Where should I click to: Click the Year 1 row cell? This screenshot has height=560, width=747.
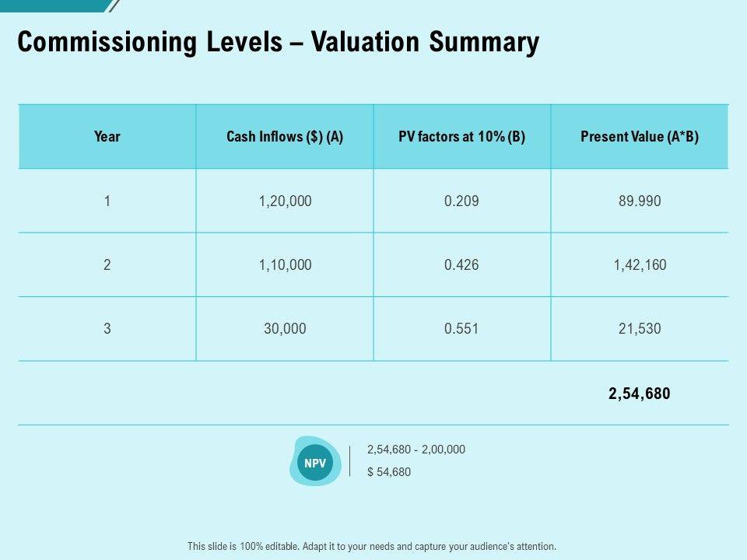107,201
